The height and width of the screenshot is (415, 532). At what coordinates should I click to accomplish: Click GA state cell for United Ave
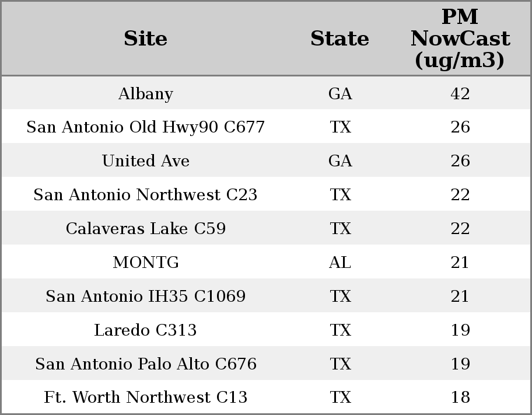tap(340, 161)
